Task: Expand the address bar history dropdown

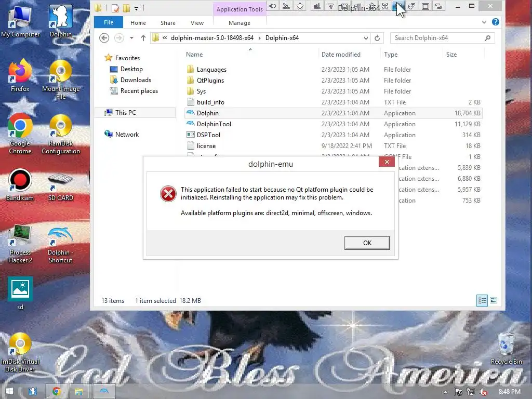Action: pos(366,38)
